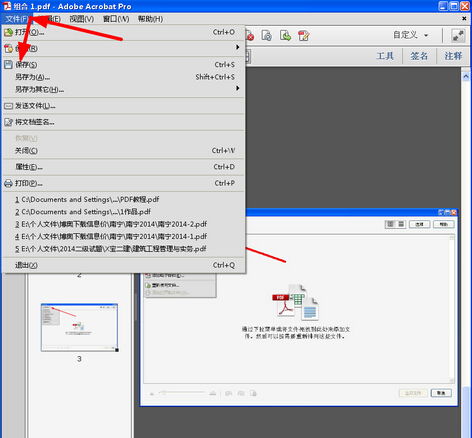472x438 pixels.
Task: Open the 工具 panel
Action: 385,56
